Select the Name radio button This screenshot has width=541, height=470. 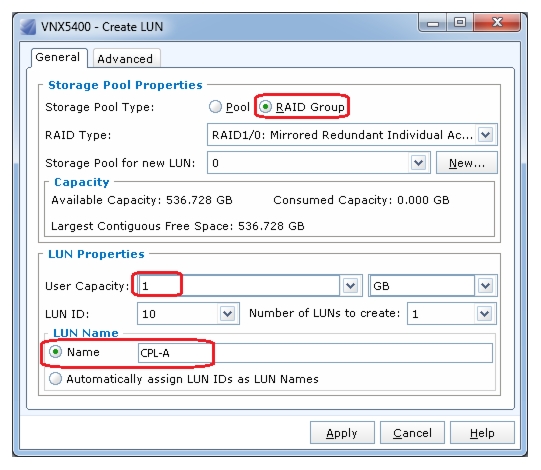click(55, 352)
